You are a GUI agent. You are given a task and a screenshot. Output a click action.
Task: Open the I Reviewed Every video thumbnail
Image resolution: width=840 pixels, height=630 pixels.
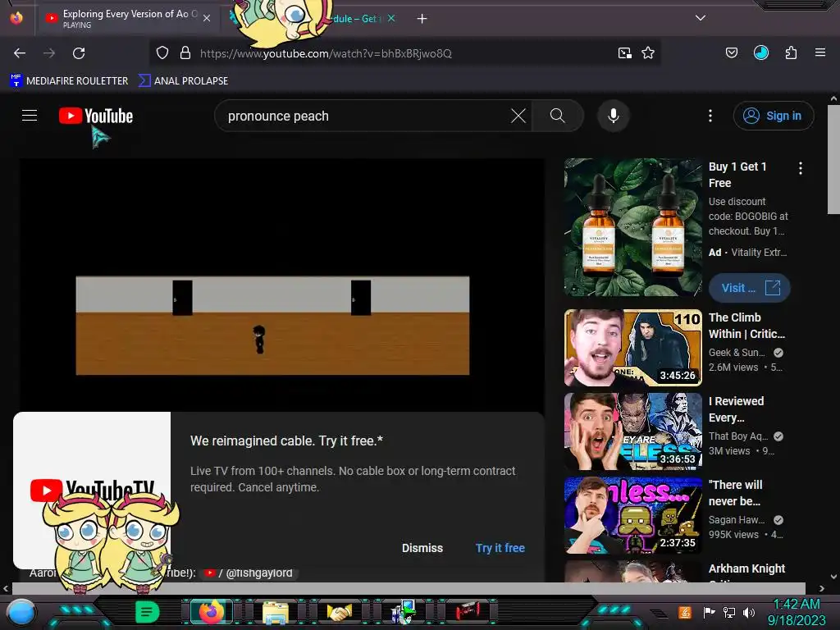click(x=632, y=431)
